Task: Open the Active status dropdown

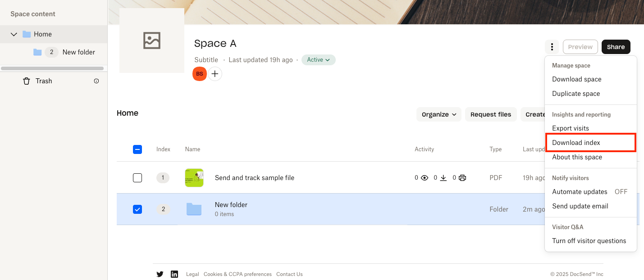Action: click(x=318, y=60)
